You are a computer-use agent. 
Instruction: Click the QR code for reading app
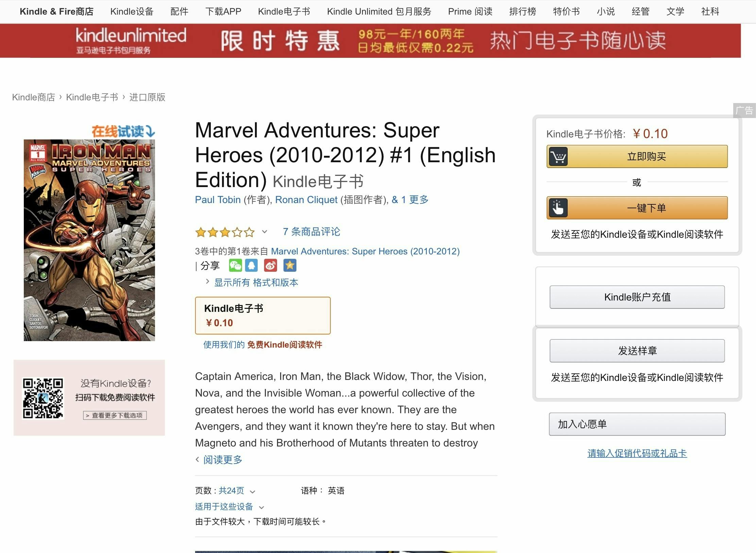(x=43, y=398)
